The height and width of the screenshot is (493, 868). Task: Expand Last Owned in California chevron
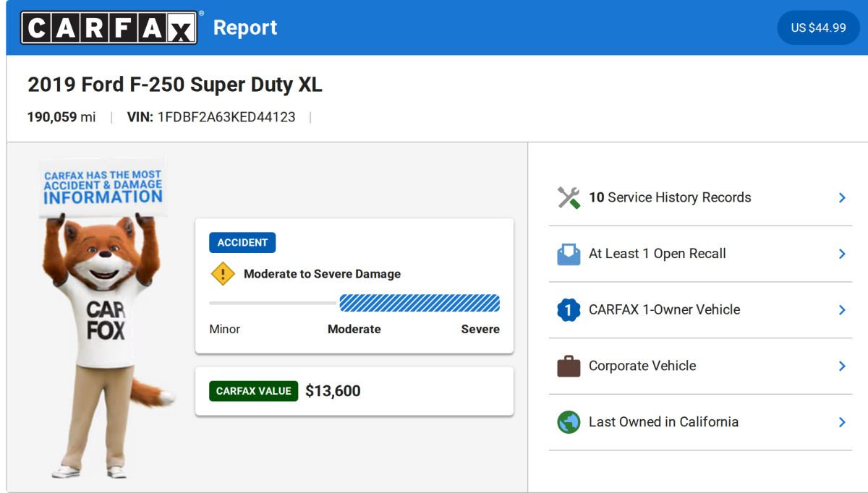coord(842,422)
